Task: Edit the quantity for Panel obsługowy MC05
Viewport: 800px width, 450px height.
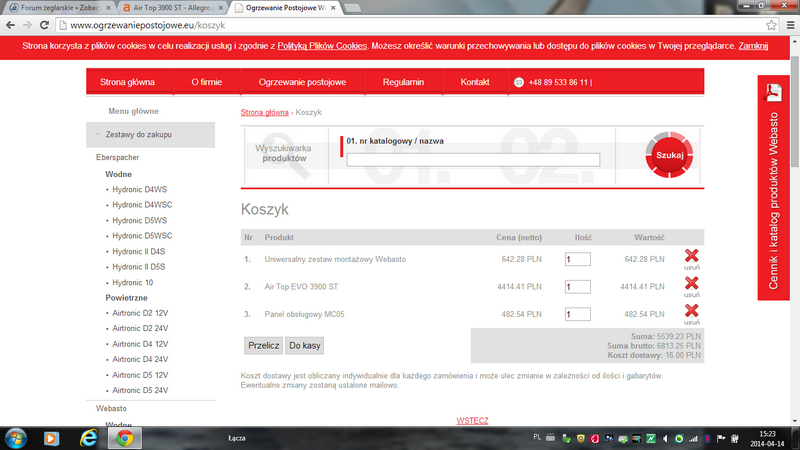Action: pos(578,314)
